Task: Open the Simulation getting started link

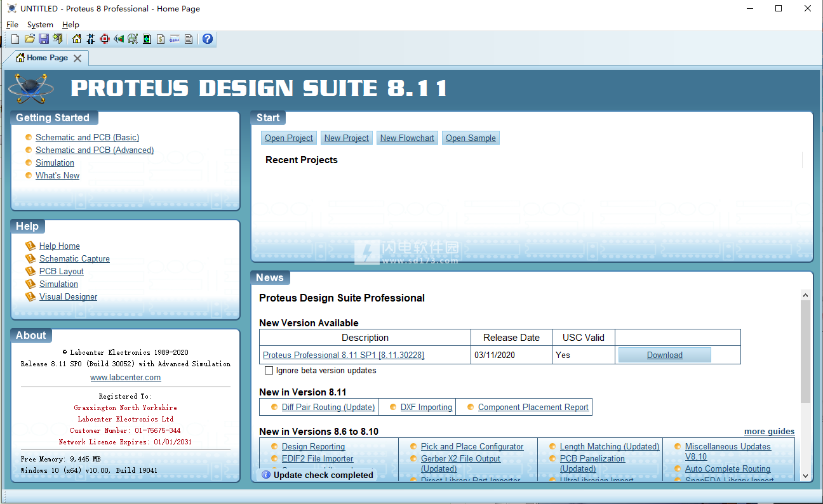Action: click(55, 162)
